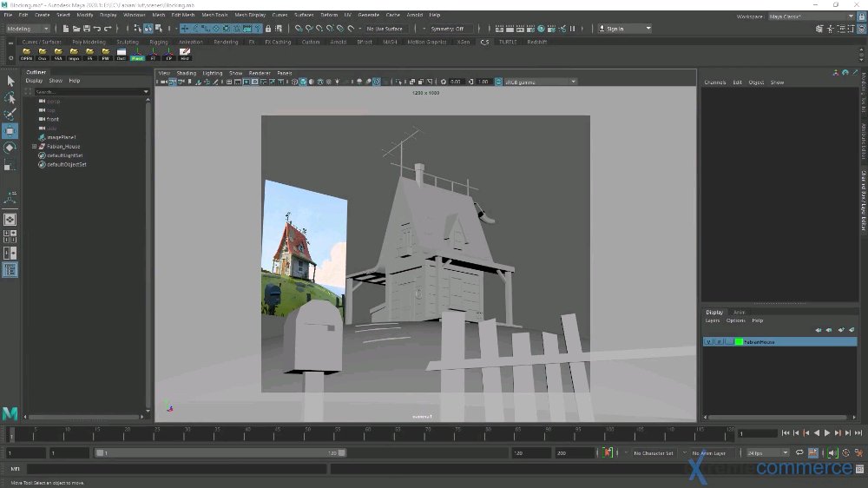Open the OPEN shelf folder icon
This screenshot has height=488, width=868.
pyautogui.click(x=26, y=53)
